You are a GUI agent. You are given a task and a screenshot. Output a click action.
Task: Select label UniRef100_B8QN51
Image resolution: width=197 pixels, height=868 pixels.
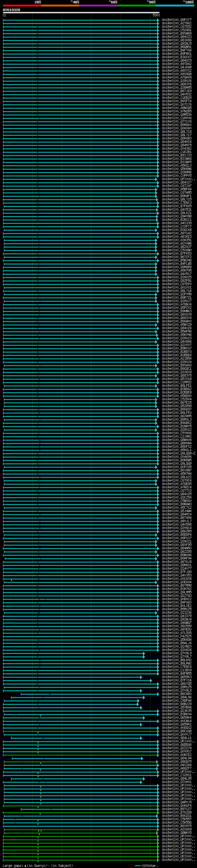point(177,47)
